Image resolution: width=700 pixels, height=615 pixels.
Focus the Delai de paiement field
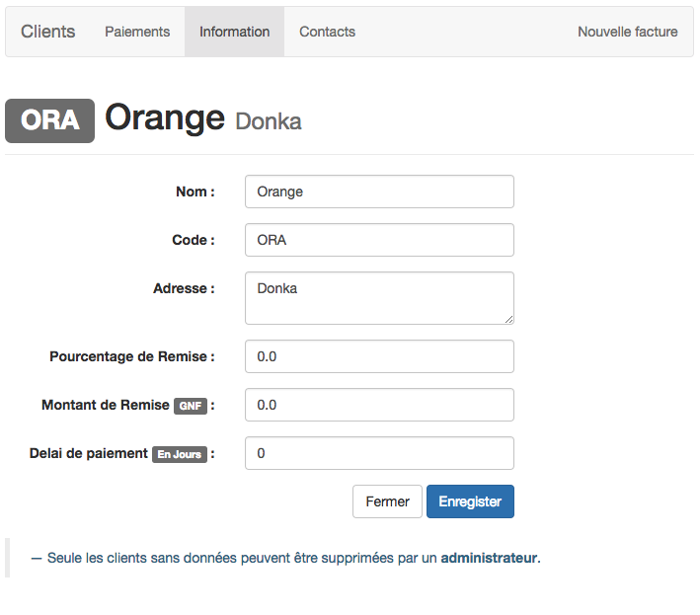click(x=379, y=453)
